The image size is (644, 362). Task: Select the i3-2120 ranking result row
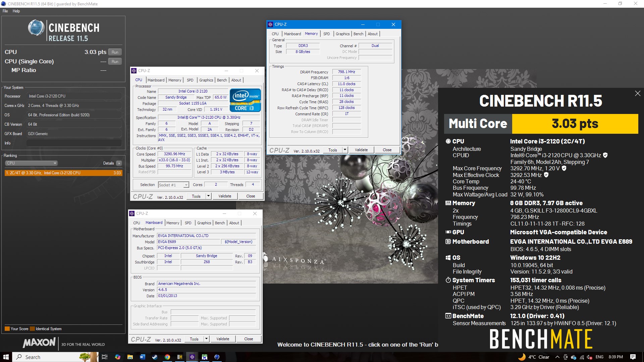pos(63,173)
